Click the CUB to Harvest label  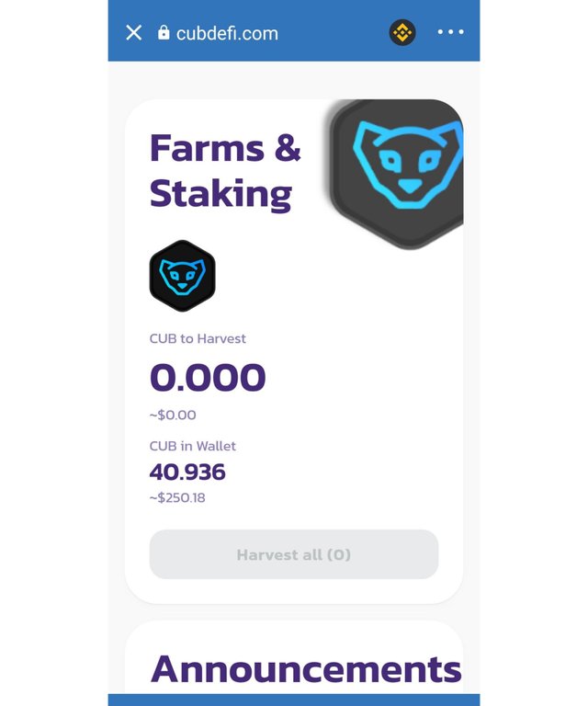click(198, 338)
